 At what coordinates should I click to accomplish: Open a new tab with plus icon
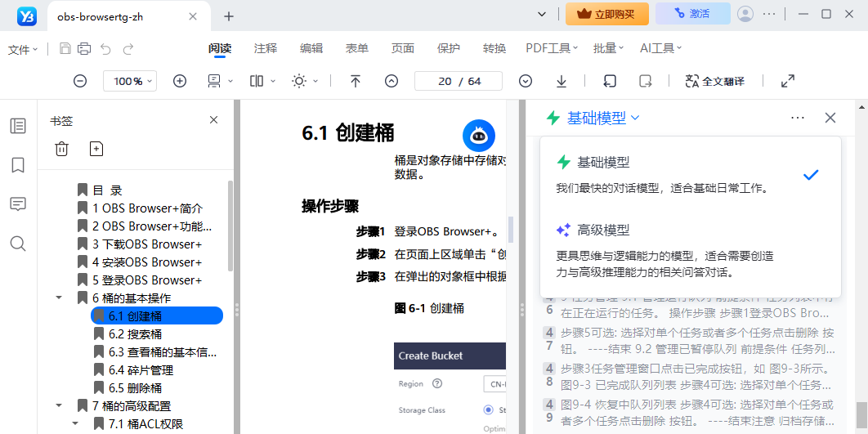[229, 16]
